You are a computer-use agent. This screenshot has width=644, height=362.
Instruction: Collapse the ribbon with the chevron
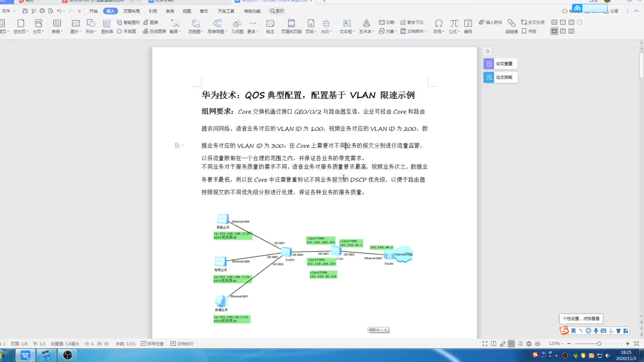pyautogui.click(x=636, y=11)
